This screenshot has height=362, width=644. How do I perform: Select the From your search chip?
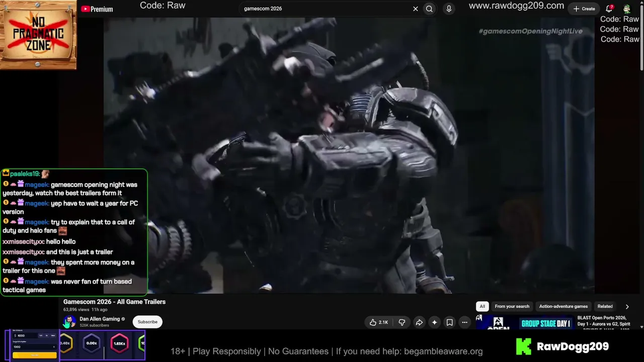(512, 306)
